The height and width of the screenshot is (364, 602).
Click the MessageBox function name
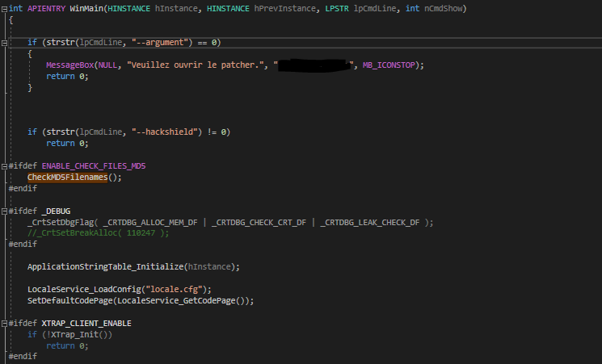click(x=69, y=65)
